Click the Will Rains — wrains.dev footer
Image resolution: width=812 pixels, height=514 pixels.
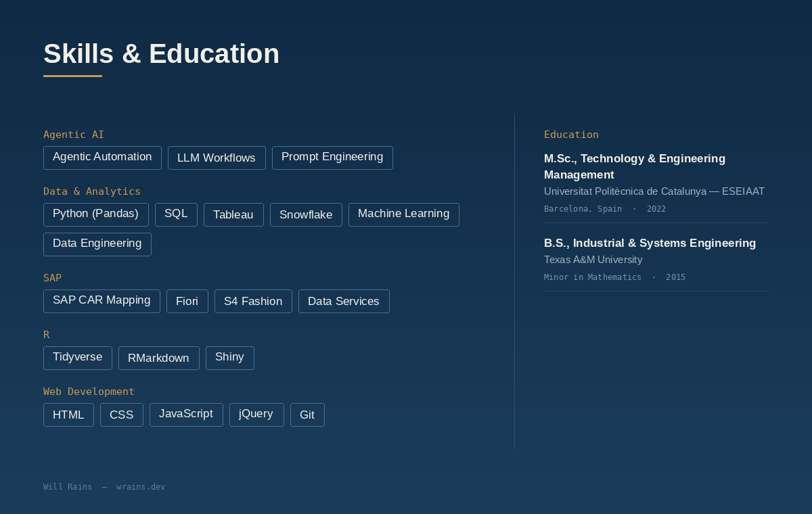tap(104, 487)
